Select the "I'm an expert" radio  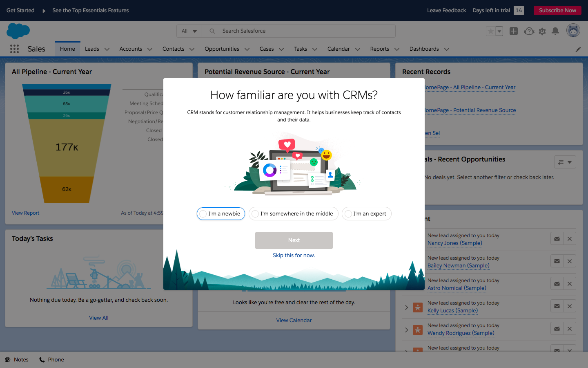366,214
